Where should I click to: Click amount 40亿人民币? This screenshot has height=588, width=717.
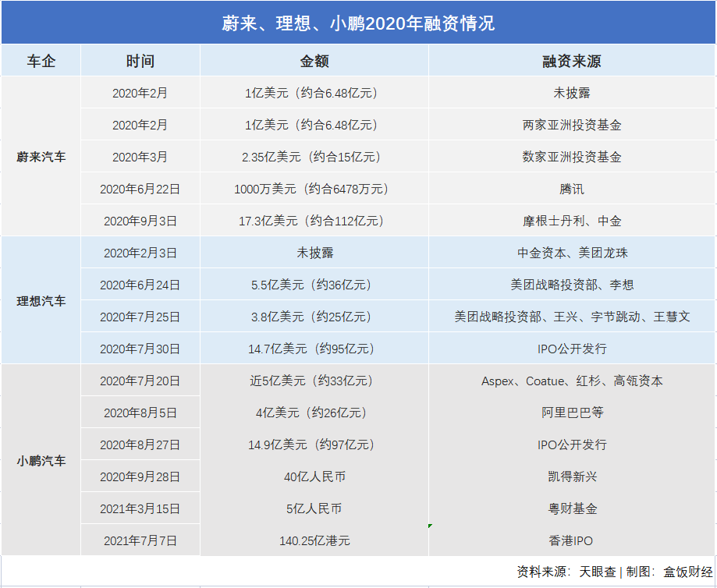tap(314, 476)
